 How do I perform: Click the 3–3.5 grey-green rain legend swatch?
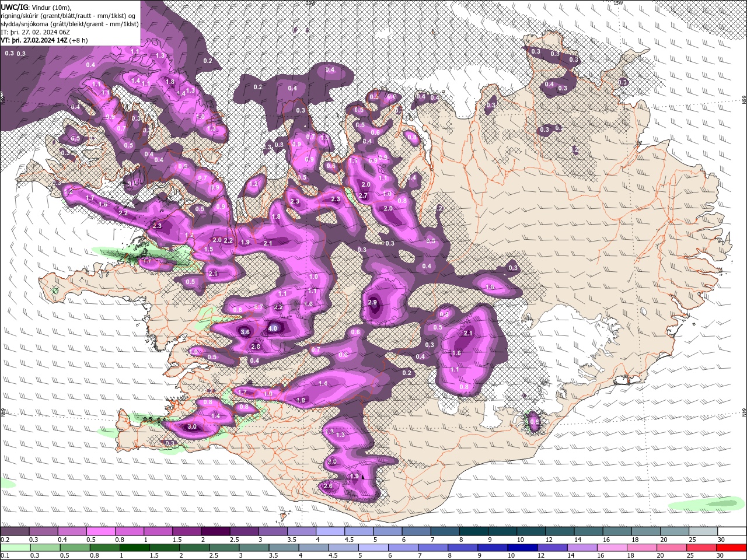tap(255, 548)
